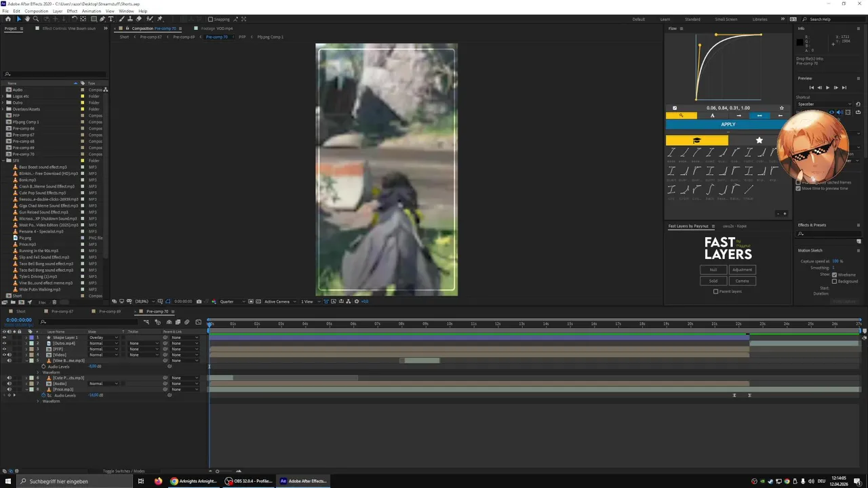The height and width of the screenshot is (488, 868).
Task: Select the Type (T) tool
Action: [x=111, y=19]
